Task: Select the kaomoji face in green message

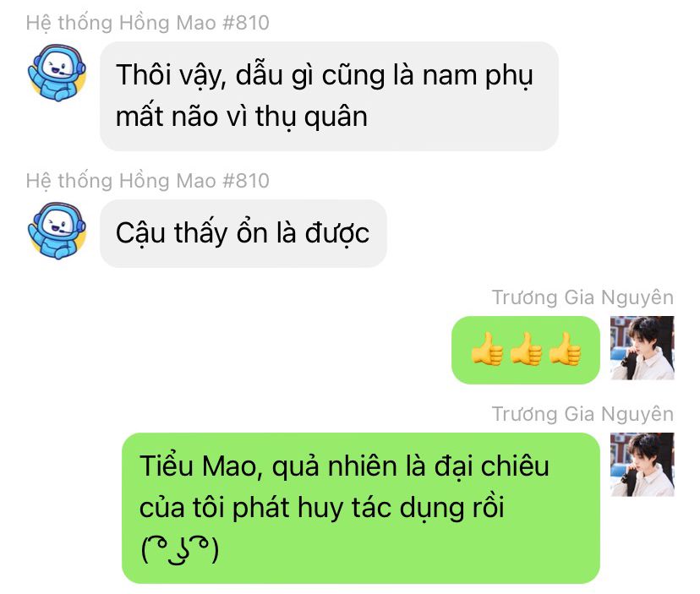Action: click(x=180, y=549)
